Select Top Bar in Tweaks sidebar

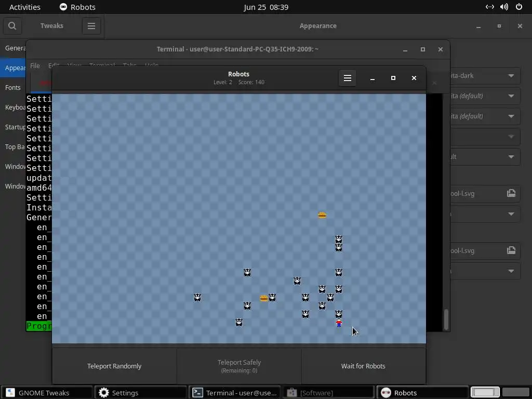tap(14, 147)
